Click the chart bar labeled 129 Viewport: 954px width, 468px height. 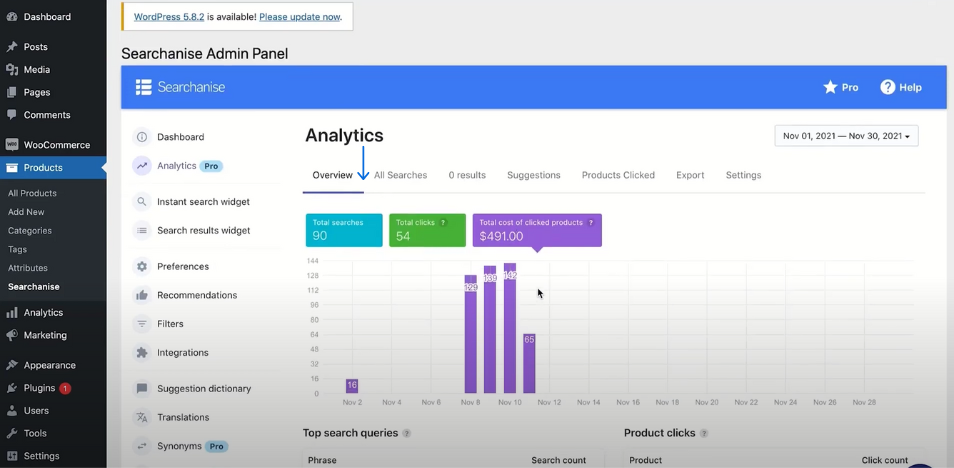click(x=470, y=334)
